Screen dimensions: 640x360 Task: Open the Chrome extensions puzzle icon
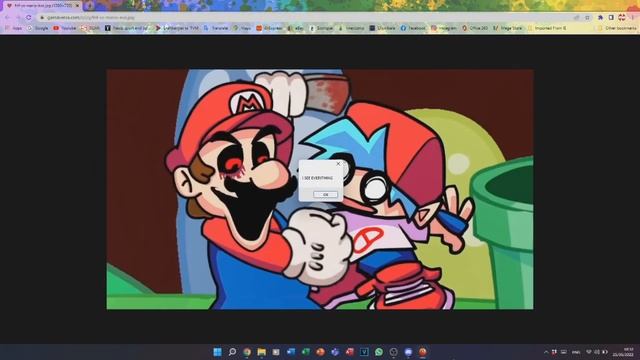click(600, 18)
